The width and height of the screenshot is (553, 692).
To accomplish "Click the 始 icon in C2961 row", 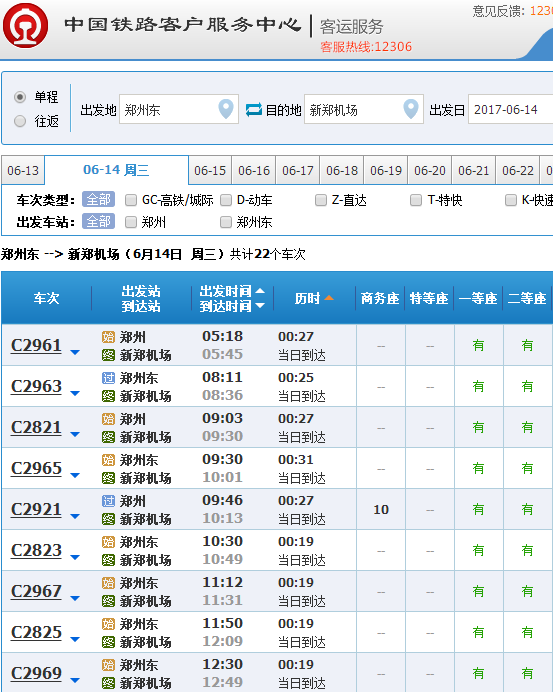I will (108, 337).
